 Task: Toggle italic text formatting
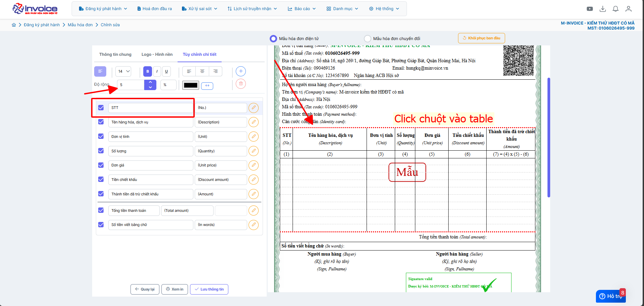coord(157,71)
